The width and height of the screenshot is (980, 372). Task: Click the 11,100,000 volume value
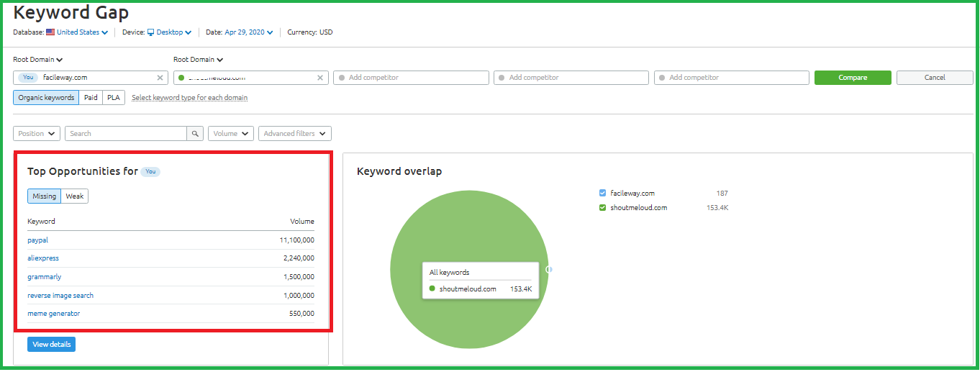297,240
